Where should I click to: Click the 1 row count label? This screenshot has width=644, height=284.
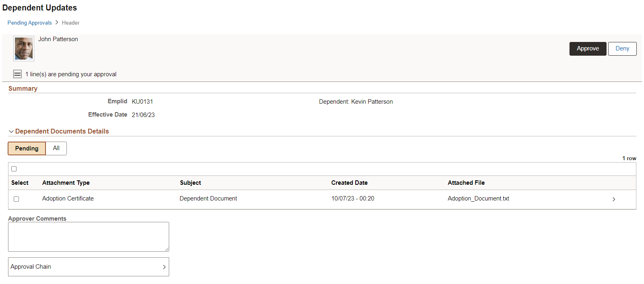[629, 159]
